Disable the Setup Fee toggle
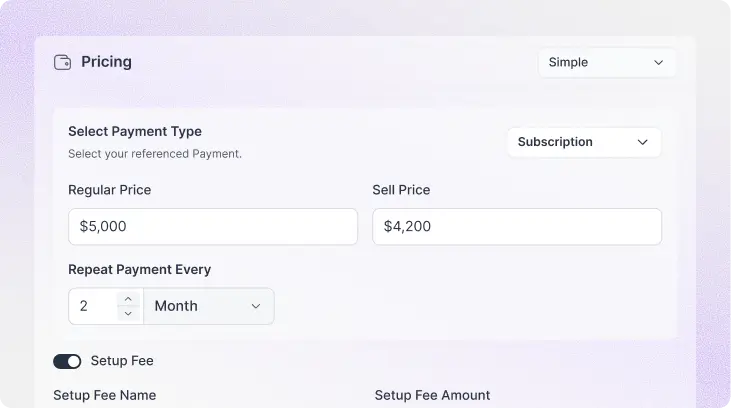The height and width of the screenshot is (408, 731). tap(67, 361)
